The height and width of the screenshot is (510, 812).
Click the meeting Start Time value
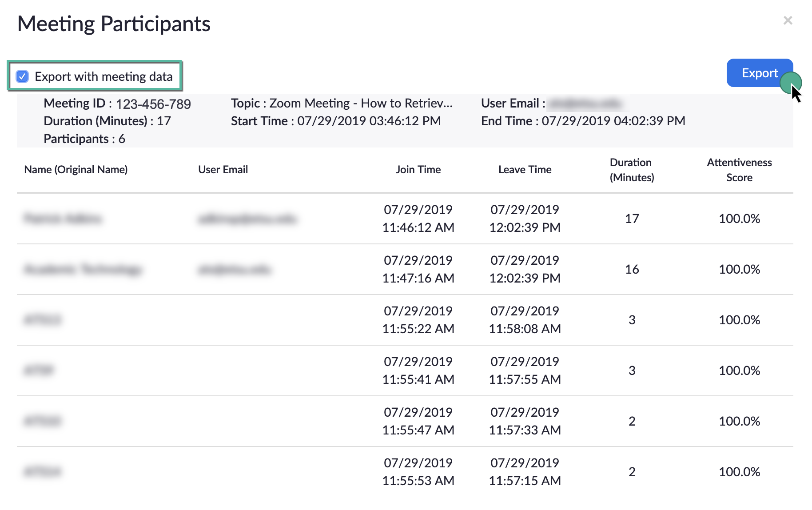pos(369,121)
